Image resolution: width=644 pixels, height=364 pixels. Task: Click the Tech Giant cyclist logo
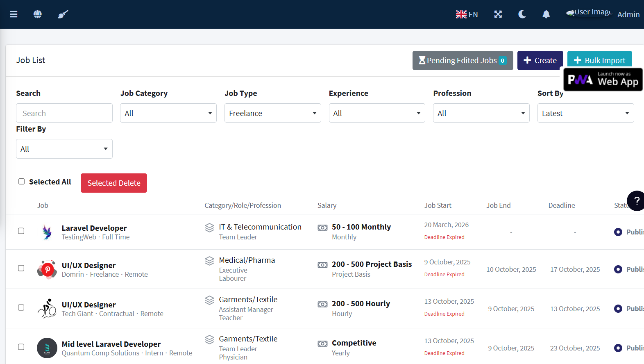[47, 309]
